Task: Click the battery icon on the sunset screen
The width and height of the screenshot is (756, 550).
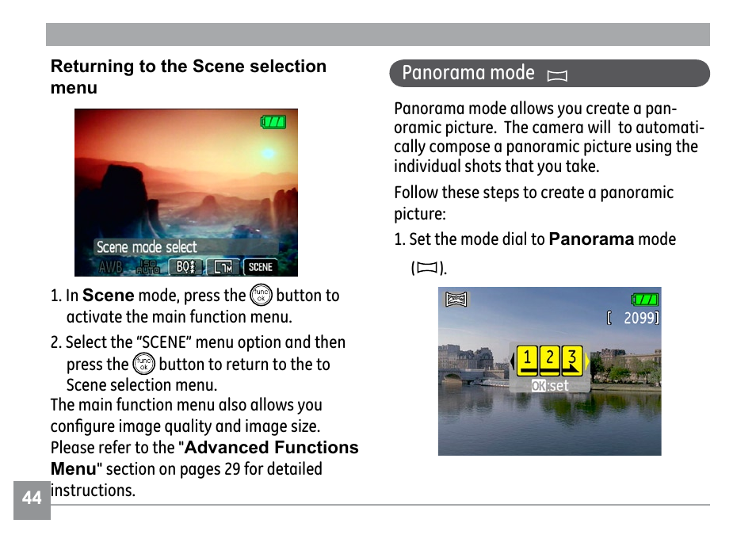Action: pos(273,122)
